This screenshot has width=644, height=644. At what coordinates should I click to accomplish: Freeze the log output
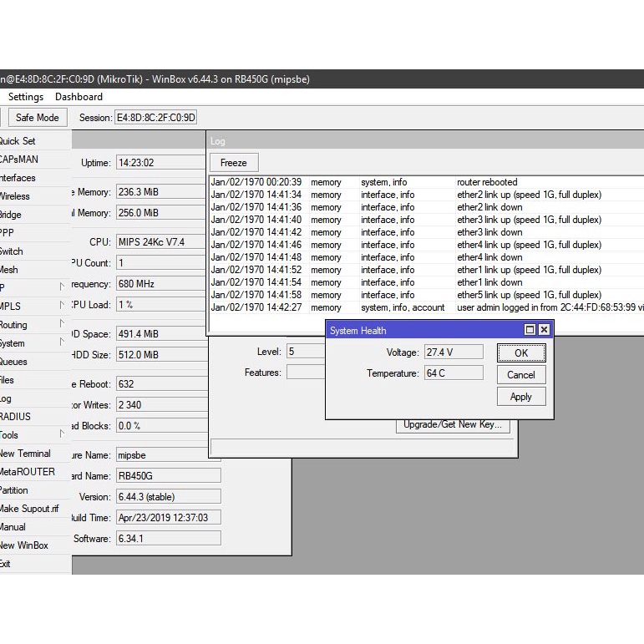233,163
